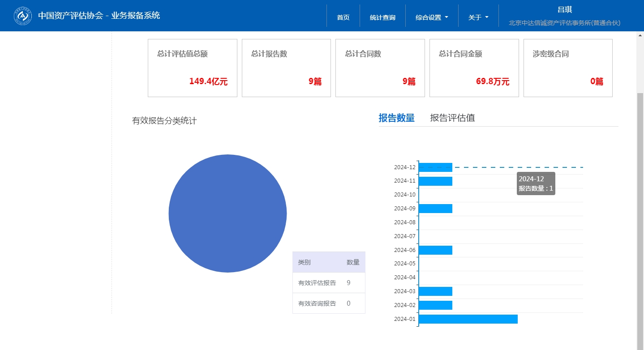Image resolution: width=644 pixels, height=350 pixels.
Task: Click the 有效评估报告 table row
Action: pos(329,283)
